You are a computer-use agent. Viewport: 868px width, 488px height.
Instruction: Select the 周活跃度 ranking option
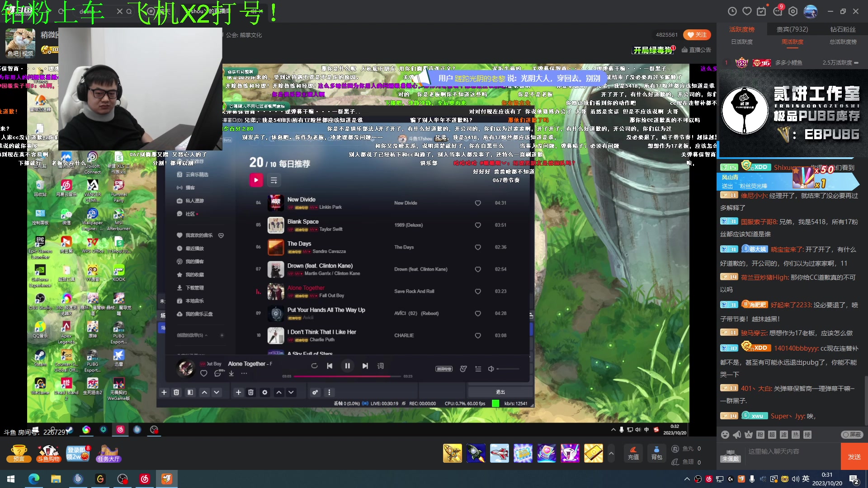pos(793,42)
